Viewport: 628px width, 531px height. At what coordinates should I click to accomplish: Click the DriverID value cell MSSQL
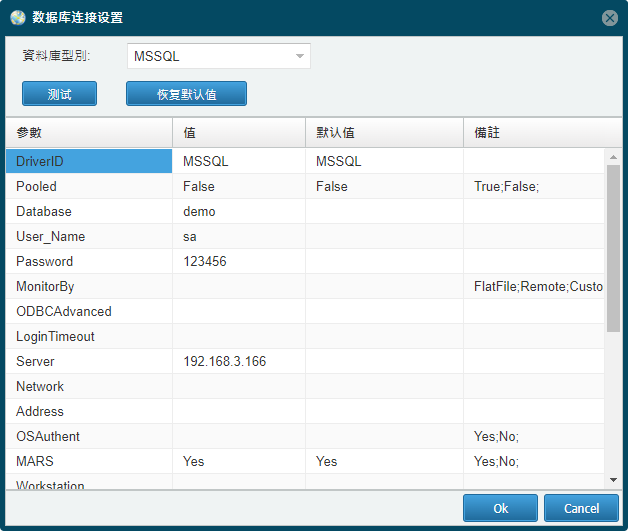(239, 161)
